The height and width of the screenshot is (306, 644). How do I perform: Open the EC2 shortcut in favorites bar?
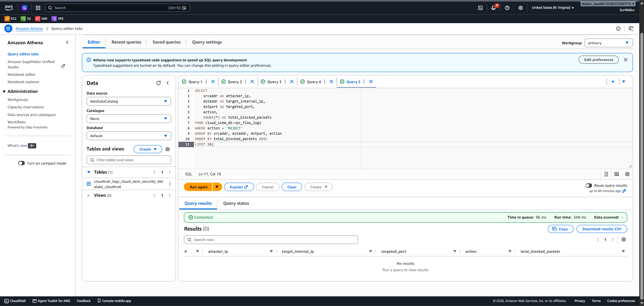tap(10, 19)
